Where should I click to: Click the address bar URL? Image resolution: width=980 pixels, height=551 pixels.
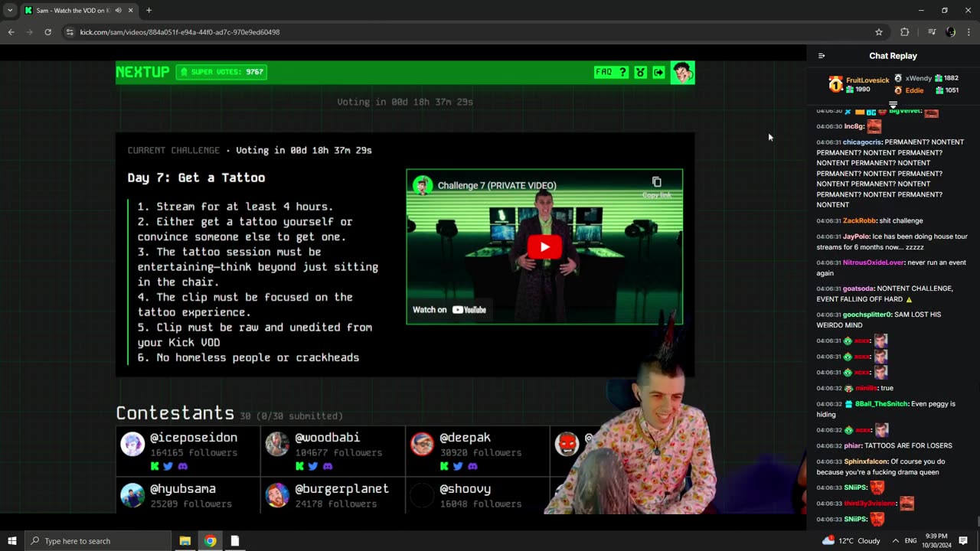coord(180,32)
